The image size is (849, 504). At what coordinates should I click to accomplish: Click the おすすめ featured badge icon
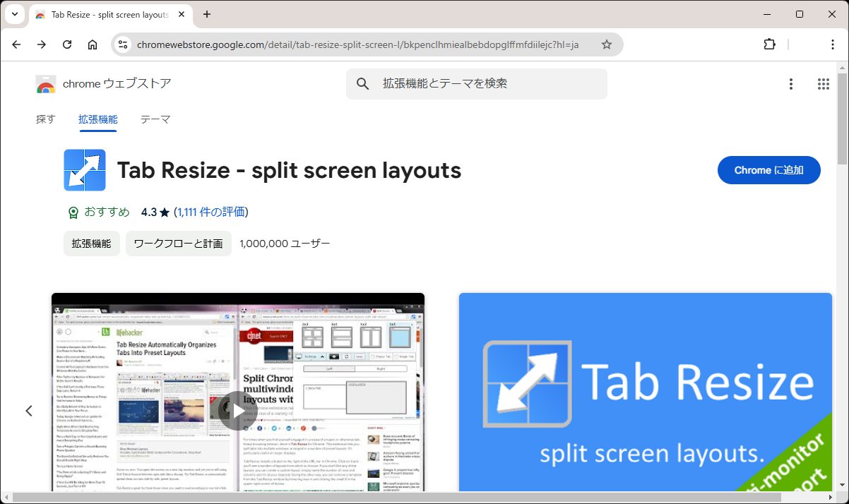point(73,212)
